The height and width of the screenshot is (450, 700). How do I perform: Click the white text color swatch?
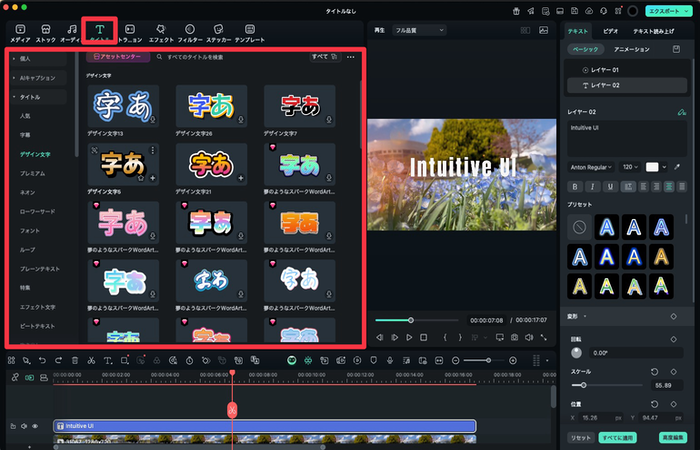click(x=653, y=166)
